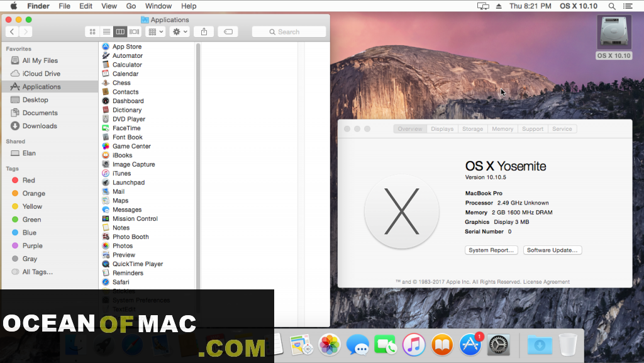Open App Store from the Dock
644x363 pixels.
(470, 344)
